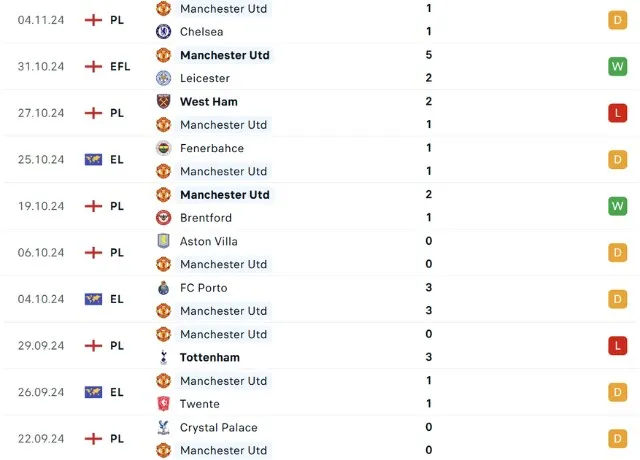Click the Fenerbahce club crest

(x=163, y=148)
